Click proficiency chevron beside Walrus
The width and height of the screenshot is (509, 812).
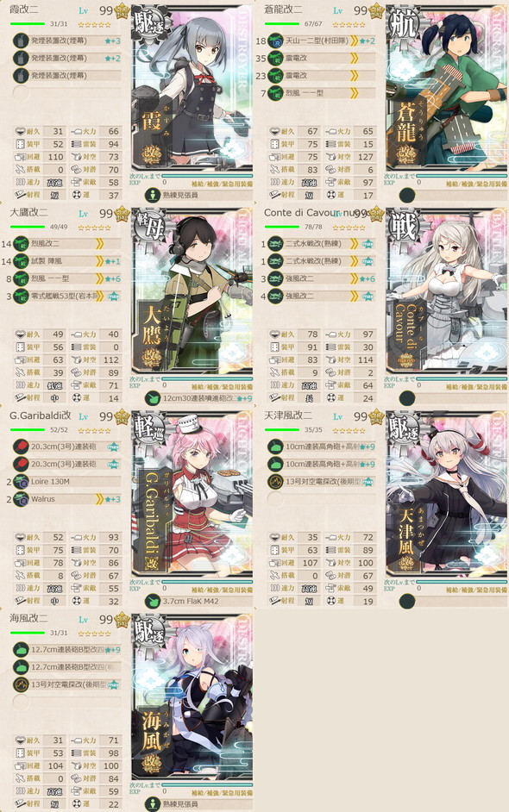pos(99,499)
